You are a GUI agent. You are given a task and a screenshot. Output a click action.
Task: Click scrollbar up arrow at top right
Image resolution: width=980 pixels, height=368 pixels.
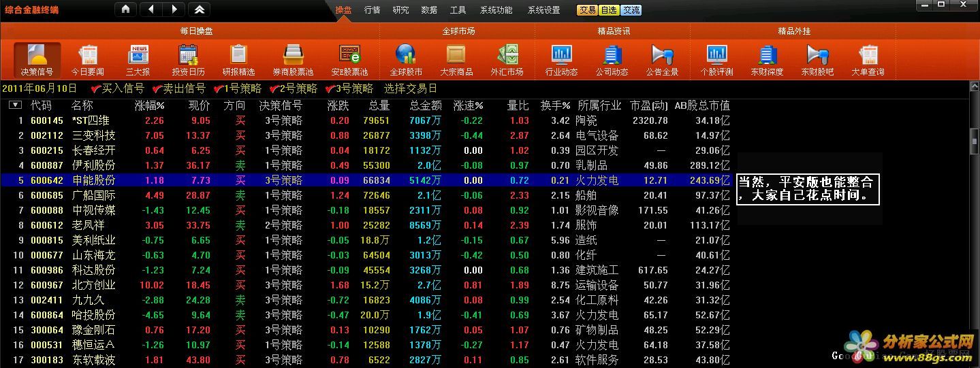tap(975, 86)
